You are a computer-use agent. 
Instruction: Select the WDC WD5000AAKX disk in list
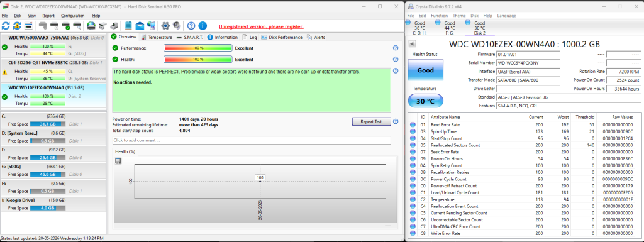click(x=53, y=45)
